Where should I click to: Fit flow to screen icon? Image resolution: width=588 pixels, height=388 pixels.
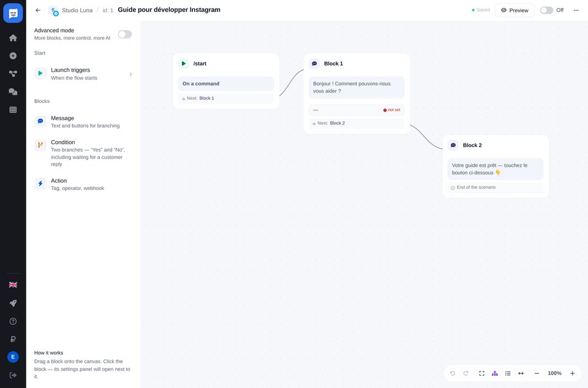482,373
